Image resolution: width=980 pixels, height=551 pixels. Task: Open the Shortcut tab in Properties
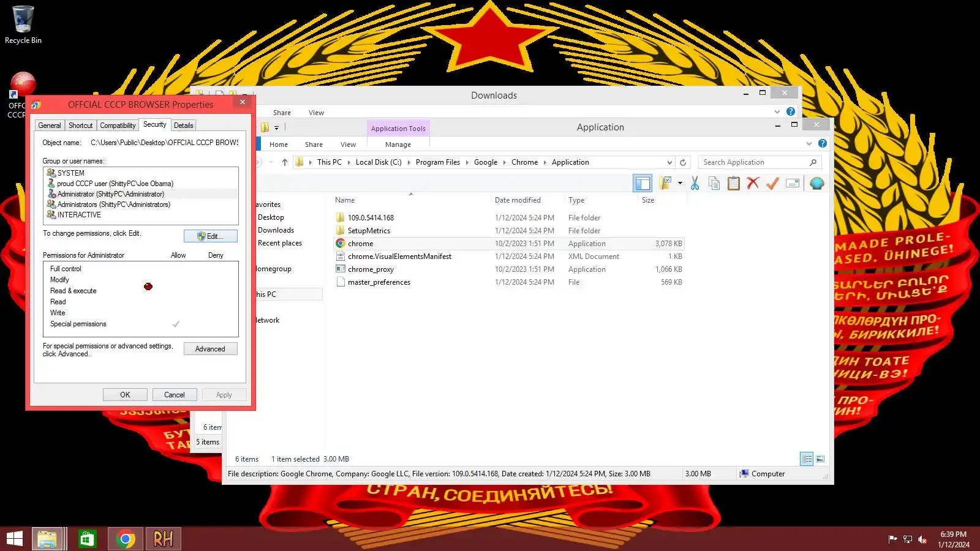point(80,126)
